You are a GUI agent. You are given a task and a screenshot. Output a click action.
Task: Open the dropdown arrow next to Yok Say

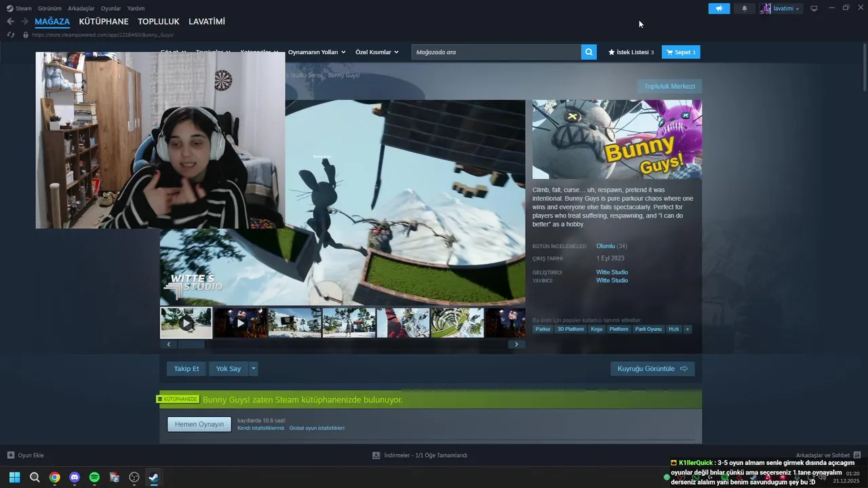pos(254,369)
